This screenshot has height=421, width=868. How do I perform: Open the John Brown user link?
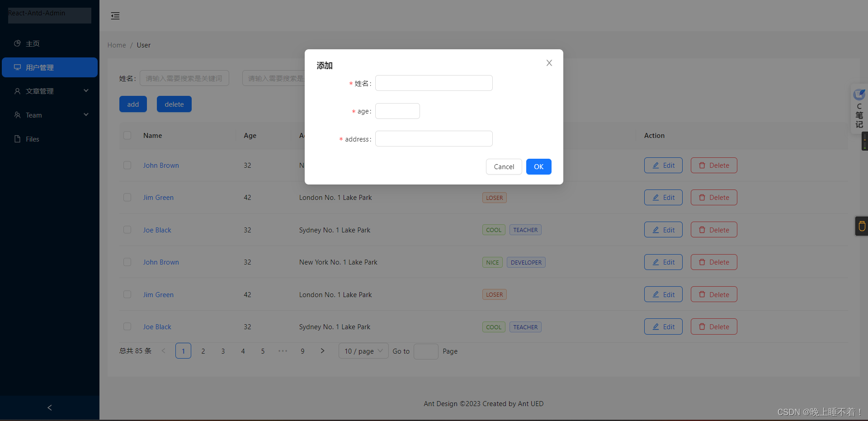coord(161,165)
